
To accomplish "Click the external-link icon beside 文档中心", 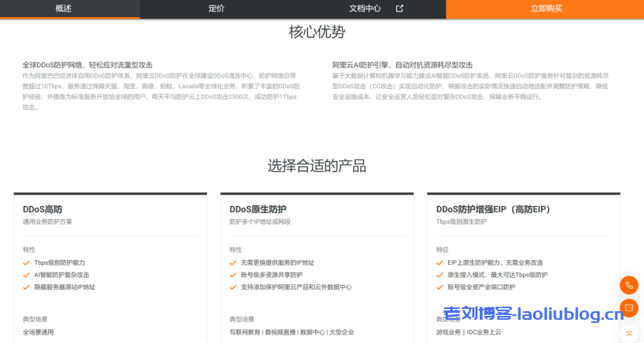I will coord(399,9).
